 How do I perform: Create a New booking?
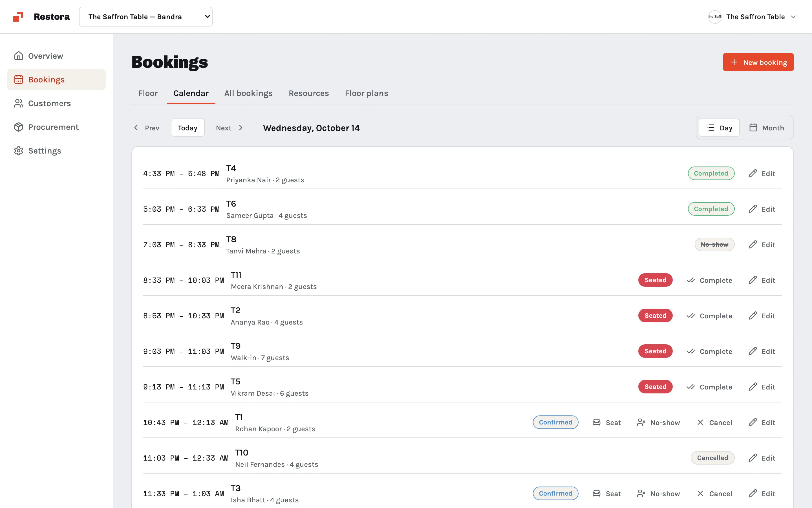coord(758,62)
